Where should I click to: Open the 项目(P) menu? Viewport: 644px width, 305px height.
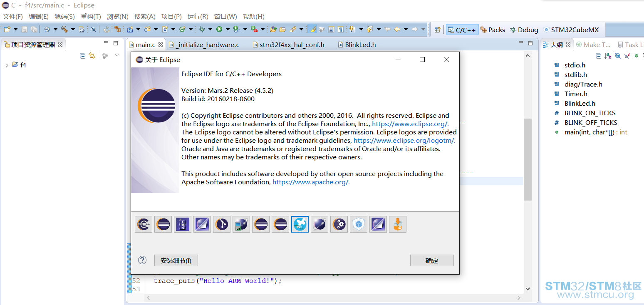pyautogui.click(x=171, y=17)
